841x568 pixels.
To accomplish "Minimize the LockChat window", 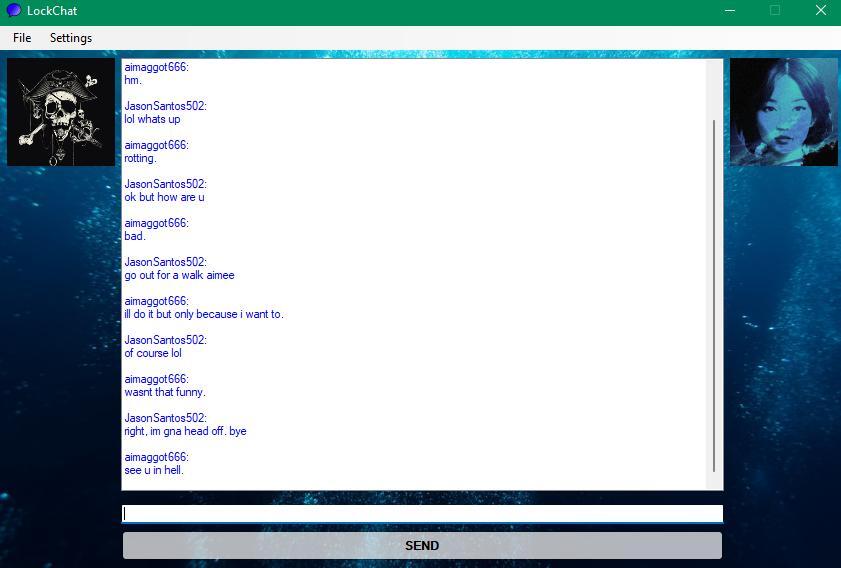I will point(730,11).
